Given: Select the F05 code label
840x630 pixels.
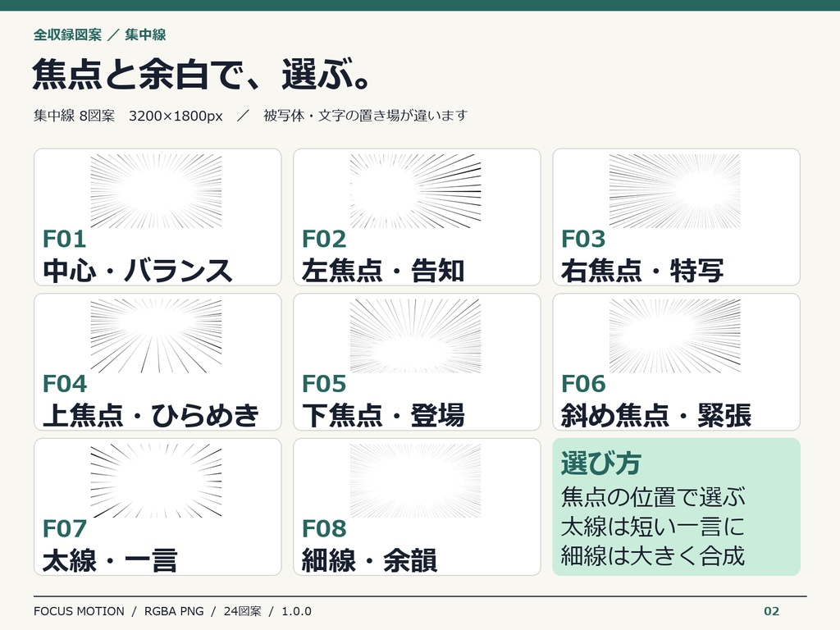Looking at the screenshot, I should (x=323, y=384).
